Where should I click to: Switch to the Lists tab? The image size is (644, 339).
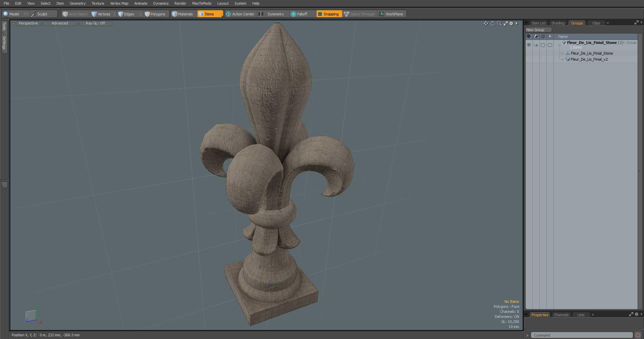coord(581,315)
